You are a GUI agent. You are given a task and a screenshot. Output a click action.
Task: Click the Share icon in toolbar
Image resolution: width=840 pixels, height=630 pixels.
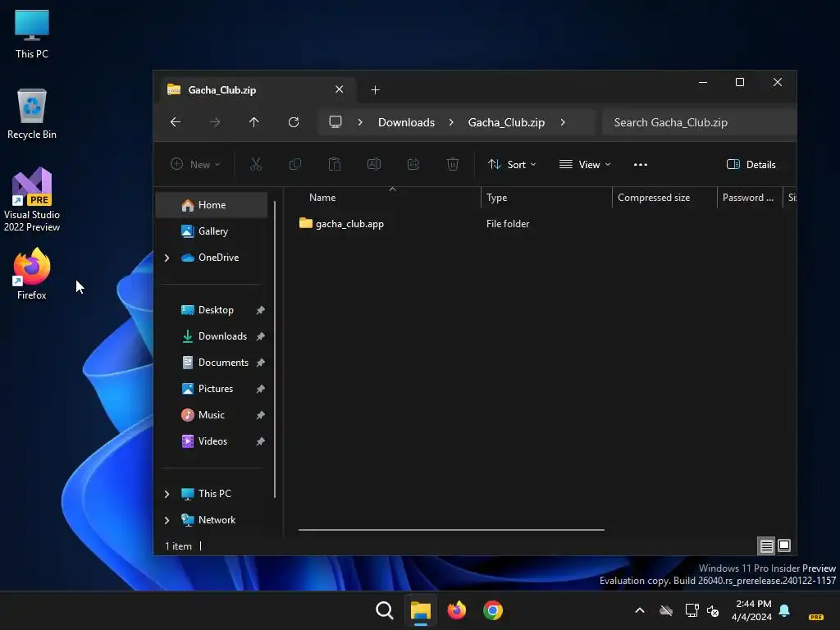(x=413, y=164)
